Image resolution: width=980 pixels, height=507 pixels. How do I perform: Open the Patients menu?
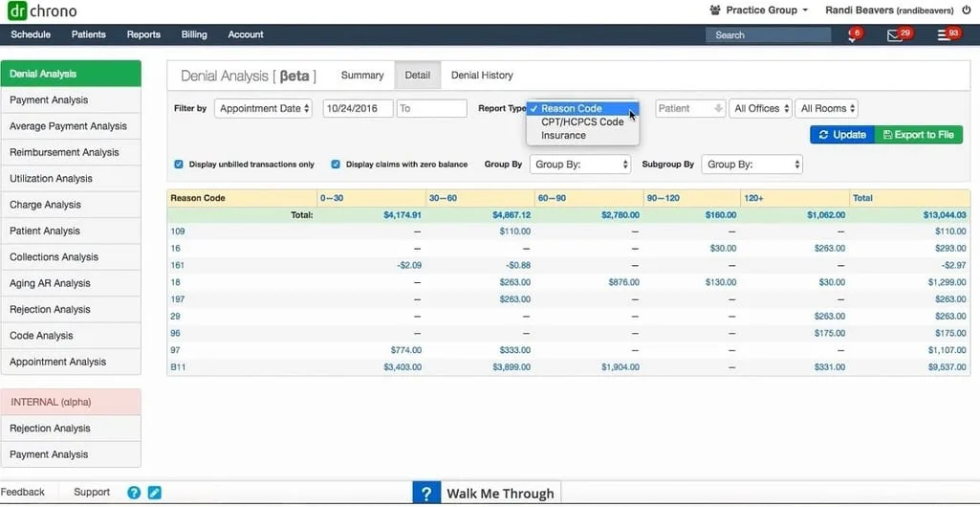[x=89, y=35]
